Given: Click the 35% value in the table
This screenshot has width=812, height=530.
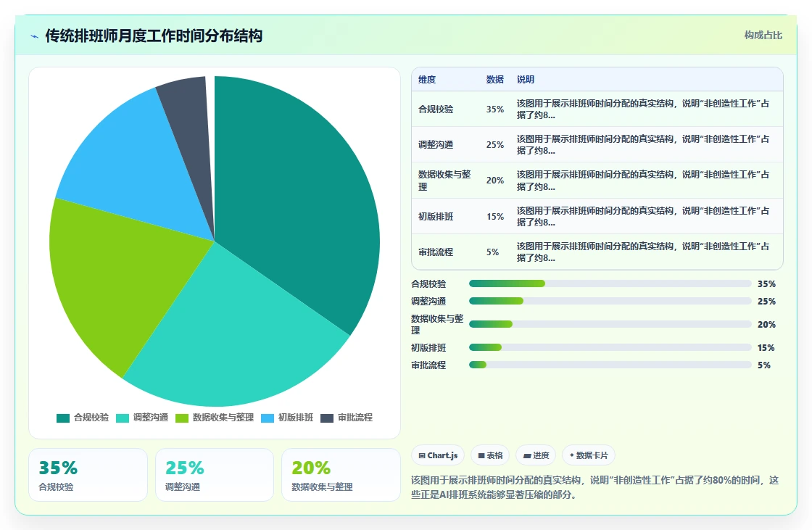Looking at the screenshot, I should tap(495, 109).
